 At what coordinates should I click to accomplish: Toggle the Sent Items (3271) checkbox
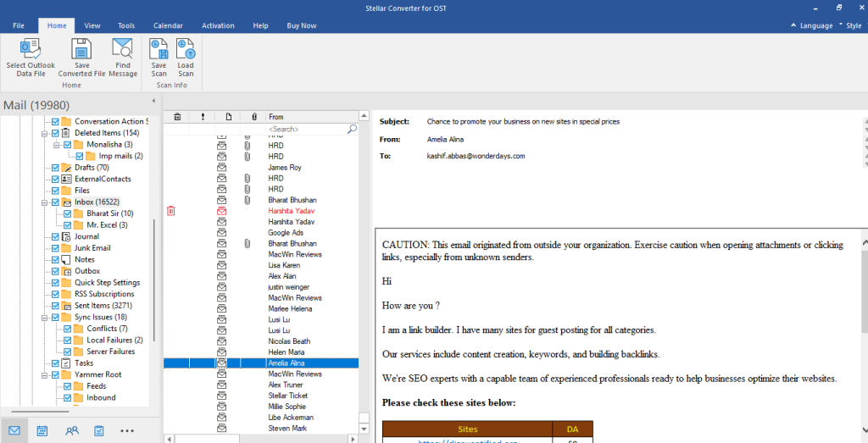56,305
